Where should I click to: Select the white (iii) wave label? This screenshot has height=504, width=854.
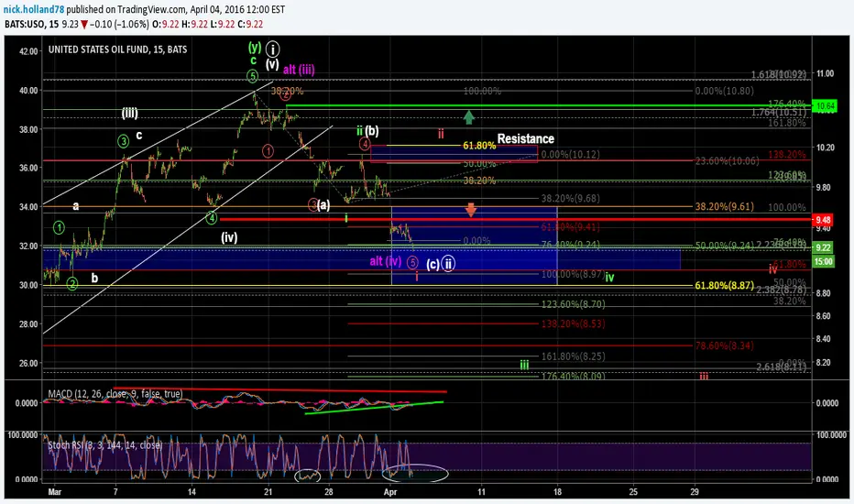129,114
